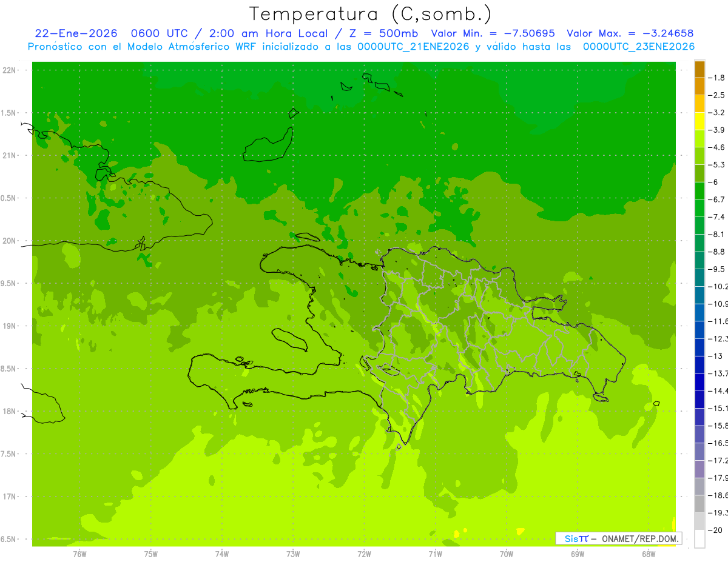Image resolution: width=728 pixels, height=562 pixels.
Task: Click the '-3.9' colorbar value
Action: pos(717,130)
